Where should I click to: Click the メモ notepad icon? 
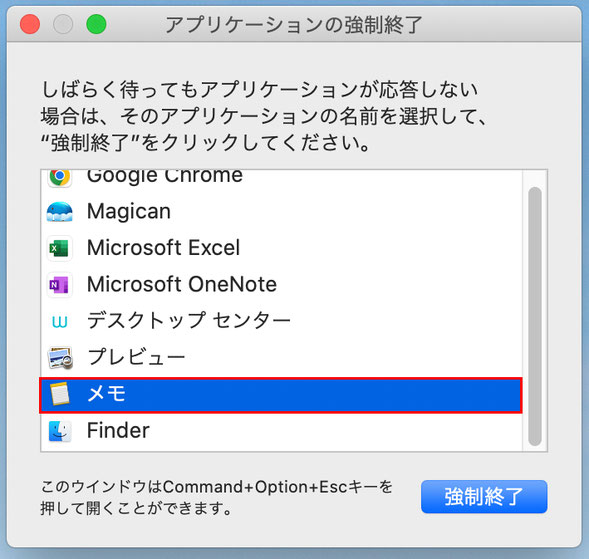(x=60, y=394)
